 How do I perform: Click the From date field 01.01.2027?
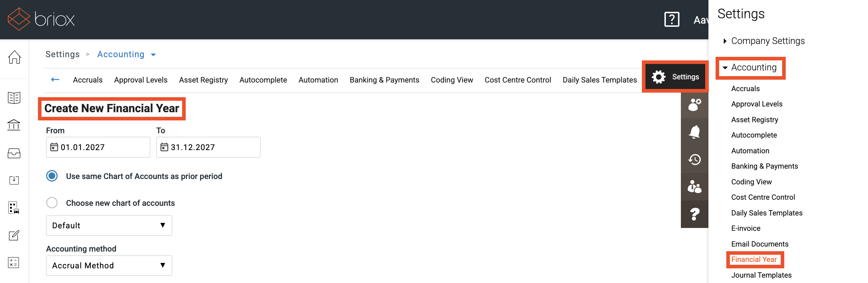pyautogui.click(x=98, y=147)
